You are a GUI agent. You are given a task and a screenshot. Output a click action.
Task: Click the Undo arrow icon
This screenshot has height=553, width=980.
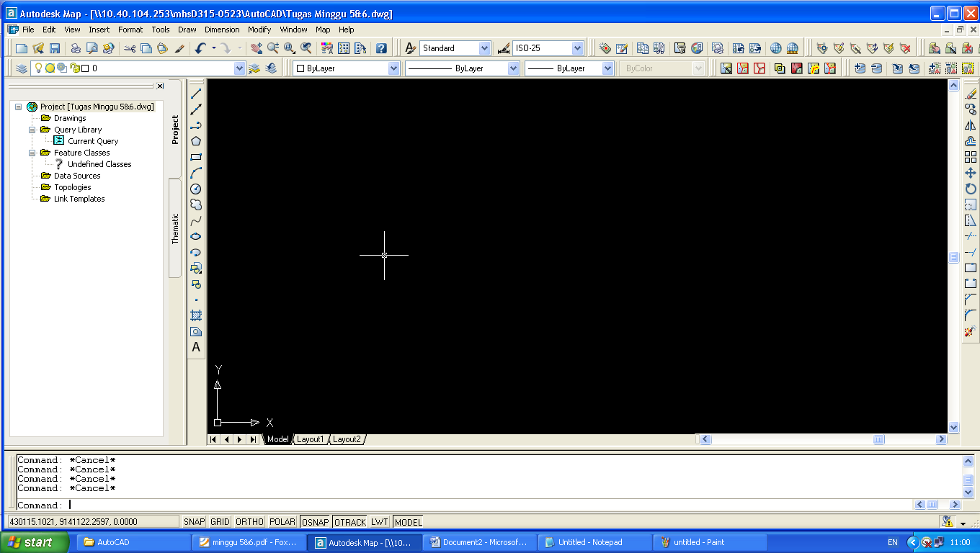coord(200,48)
